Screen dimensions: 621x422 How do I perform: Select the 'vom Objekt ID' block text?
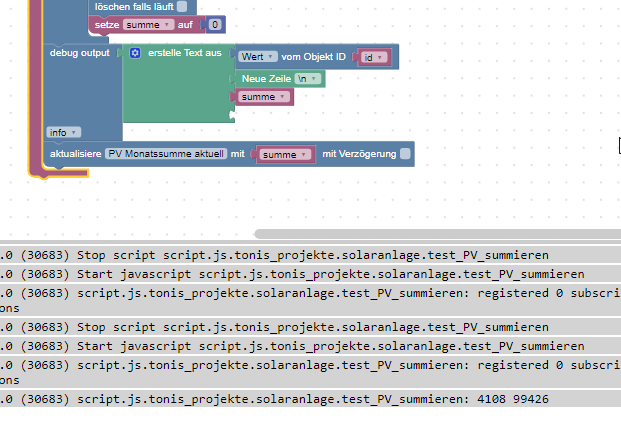(x=314, y=57)
